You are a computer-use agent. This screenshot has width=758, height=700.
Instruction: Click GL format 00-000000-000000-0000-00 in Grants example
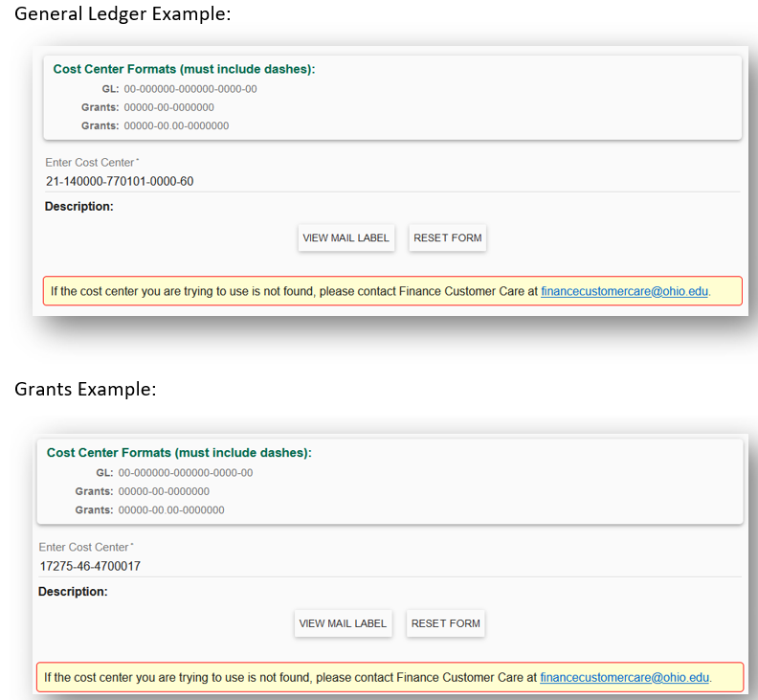coord(186,473)
